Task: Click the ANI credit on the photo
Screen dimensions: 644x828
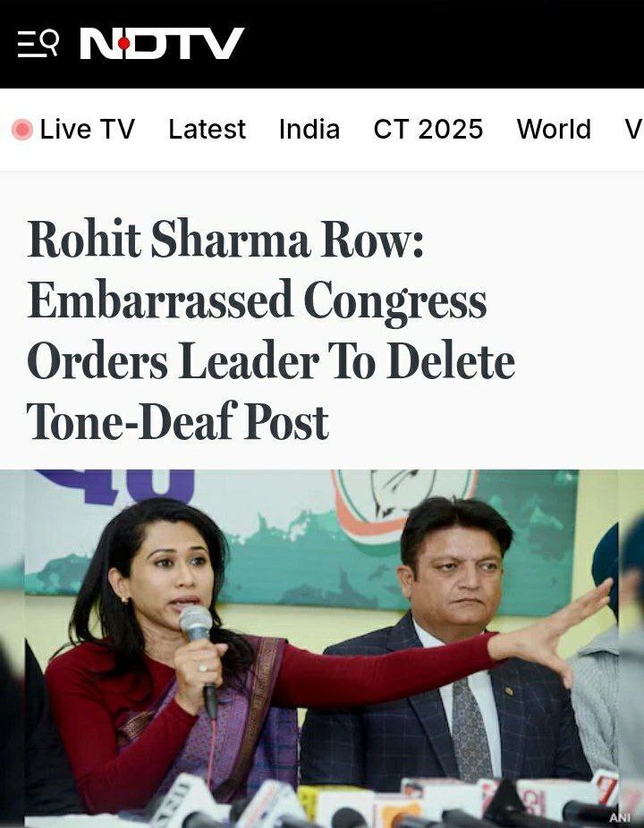Action: [x=620, y=817]
